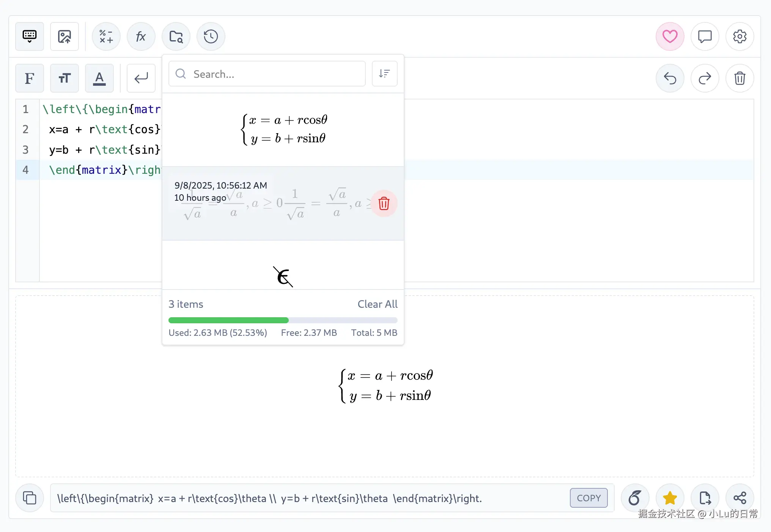
Task: Open the settings gear
Action: pyautogui.click(x=740, y=36)
